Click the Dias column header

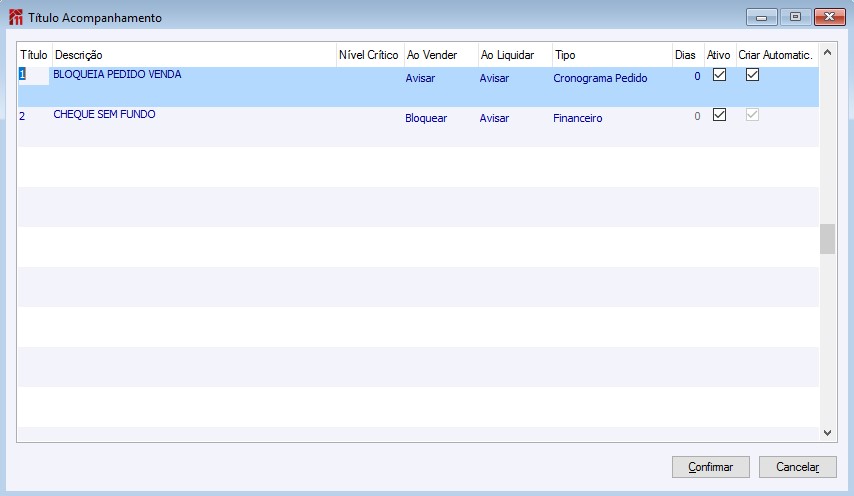(x=688, y=55)
